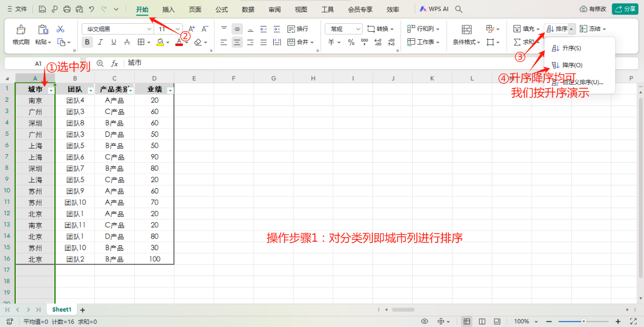Click the zoom magnifier icon in the formula bar
Image resolution: width=644 pixels, height=327 pixels.
[x=100, y=63]
